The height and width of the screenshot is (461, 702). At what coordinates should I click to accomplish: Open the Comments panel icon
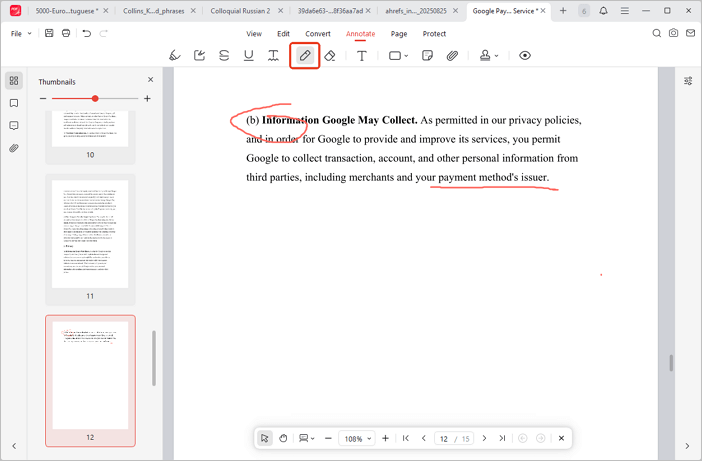[x=14, y=126]
